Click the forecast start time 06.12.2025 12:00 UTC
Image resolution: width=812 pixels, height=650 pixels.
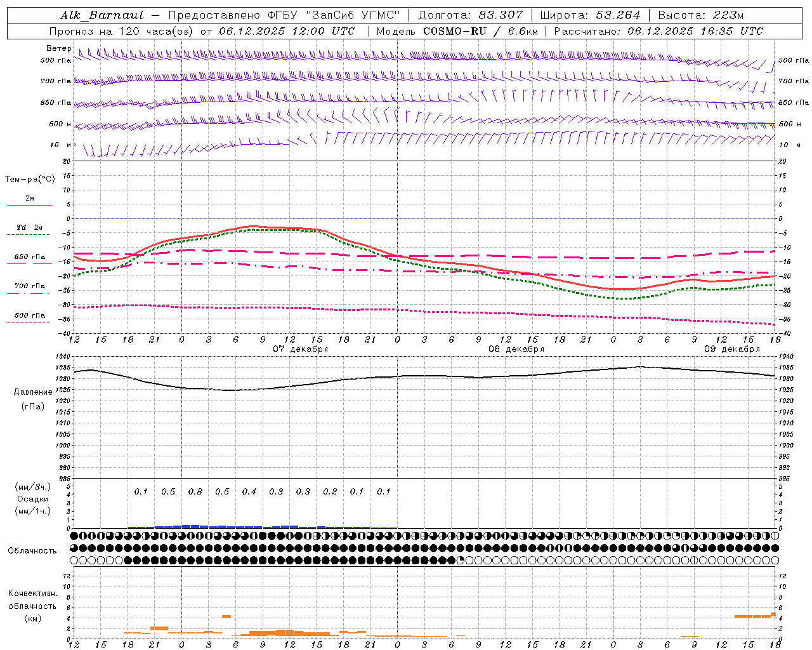click(x=287, y=31)
